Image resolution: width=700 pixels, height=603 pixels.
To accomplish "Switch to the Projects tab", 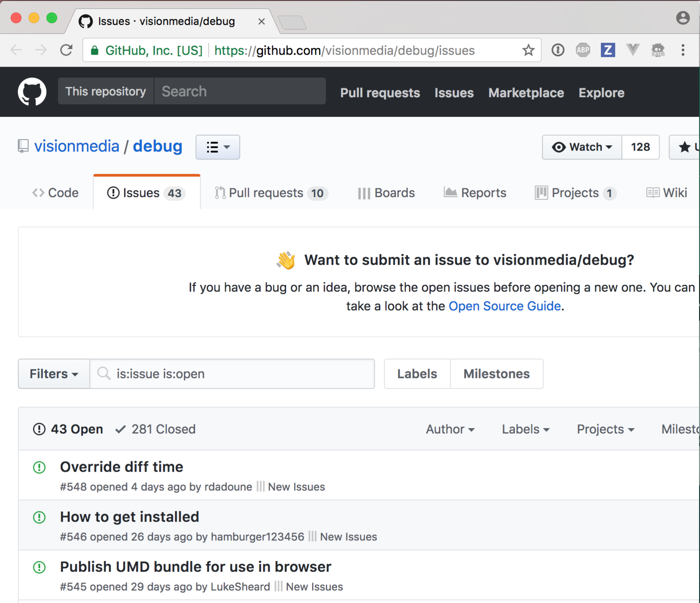I will tap(576, 193).
